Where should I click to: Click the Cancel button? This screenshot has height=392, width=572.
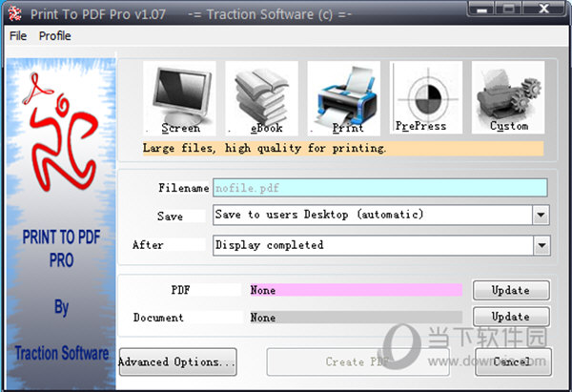[513, 362]
